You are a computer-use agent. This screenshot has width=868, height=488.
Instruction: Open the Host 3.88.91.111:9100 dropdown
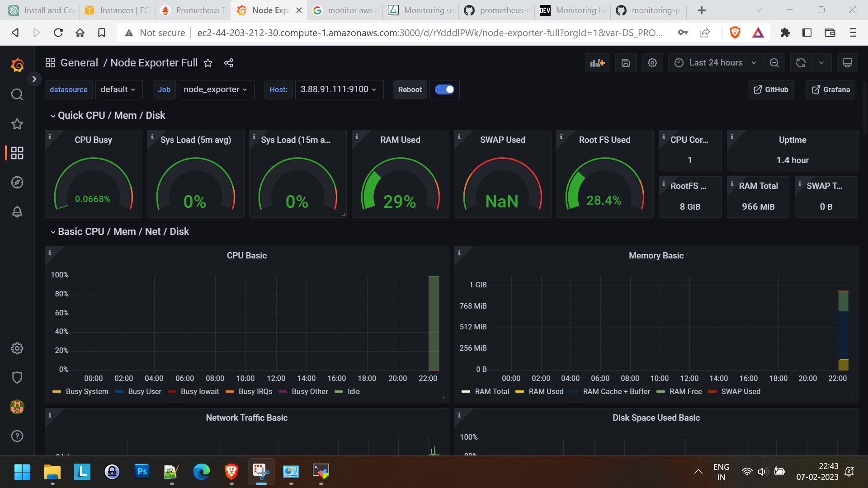[339, 89]
